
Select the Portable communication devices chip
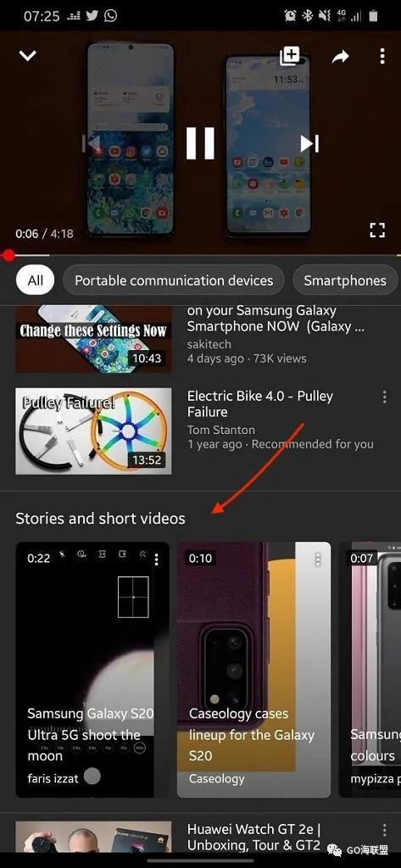[174, 281]
